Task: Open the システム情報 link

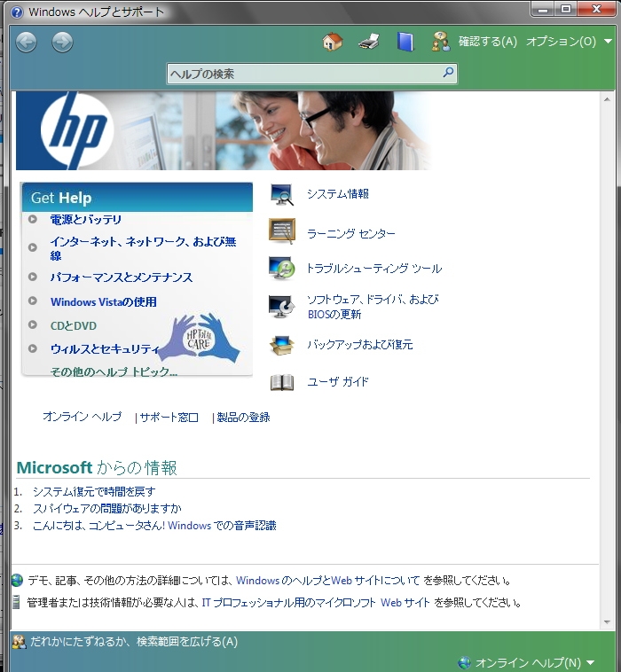Action: [x=338, y=194]
